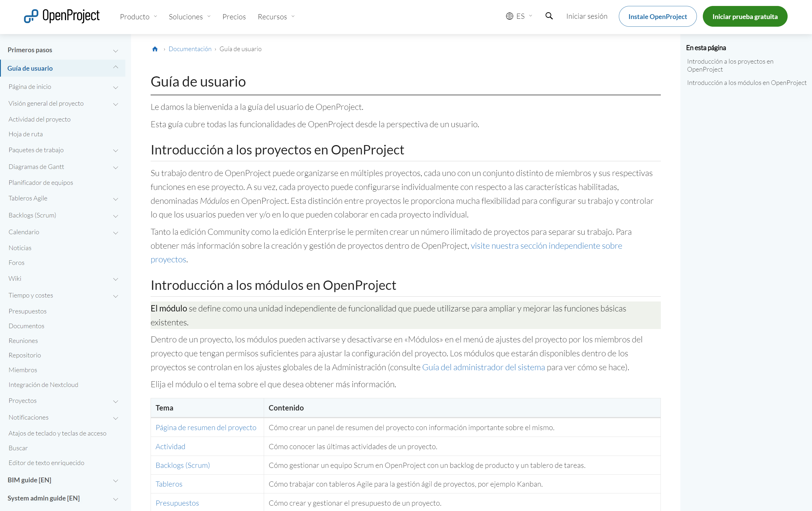812x511 pixels.
Task: Click the globe language icon
Action: click(510, 16)
